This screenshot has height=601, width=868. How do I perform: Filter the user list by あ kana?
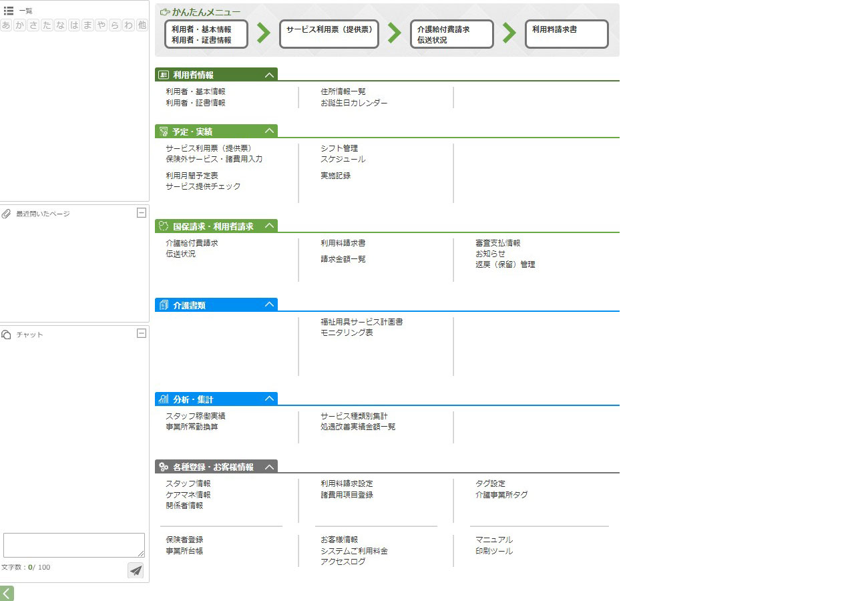point(7,25)
